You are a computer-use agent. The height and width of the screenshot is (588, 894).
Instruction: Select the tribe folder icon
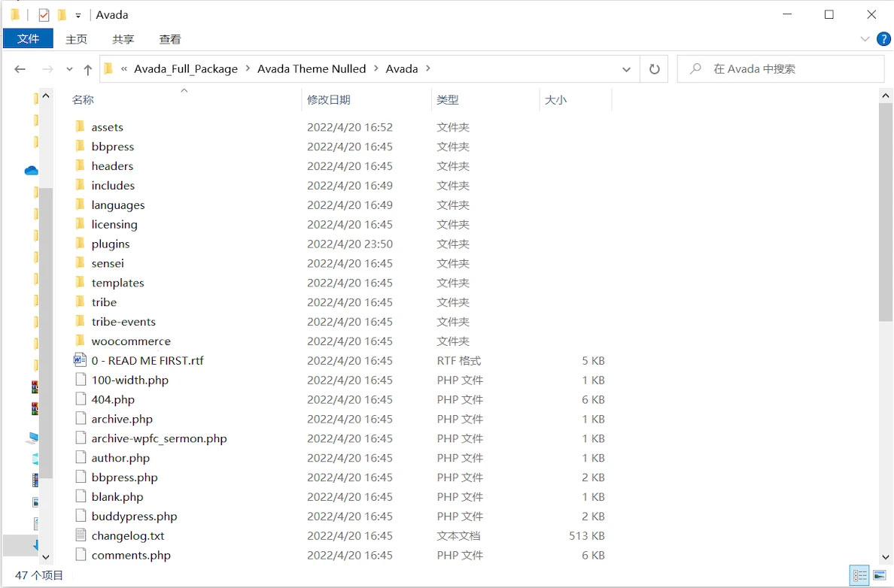81,302
